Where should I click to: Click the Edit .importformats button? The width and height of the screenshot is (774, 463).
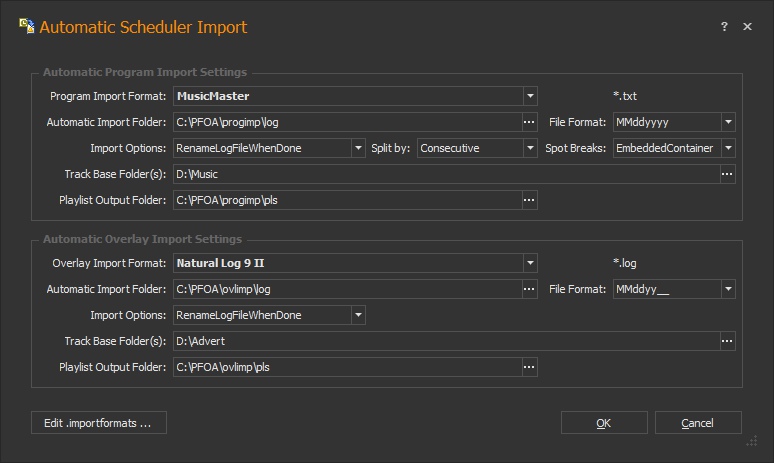(99, 423)
